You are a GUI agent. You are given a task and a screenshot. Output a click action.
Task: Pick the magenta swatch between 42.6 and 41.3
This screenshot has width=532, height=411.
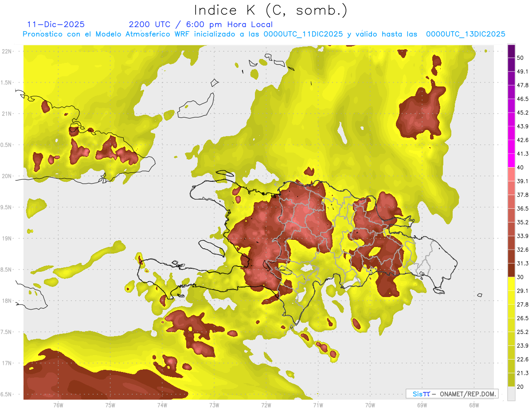tap(511, 147)
